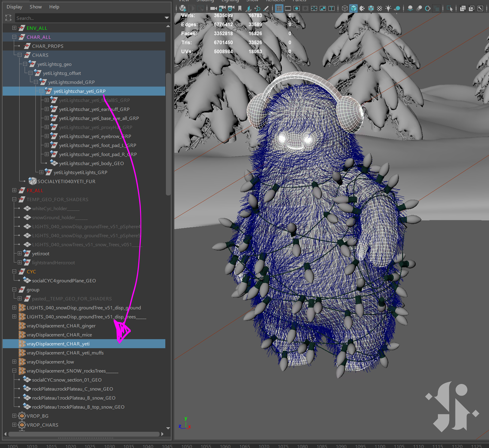Click the Motion Blur icon

click(419, 8)
